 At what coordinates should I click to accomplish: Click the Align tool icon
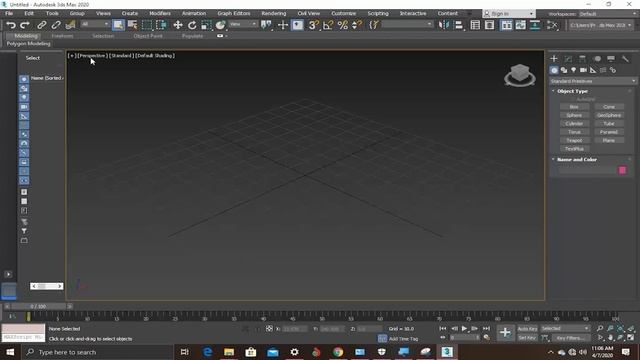point(459,25)
